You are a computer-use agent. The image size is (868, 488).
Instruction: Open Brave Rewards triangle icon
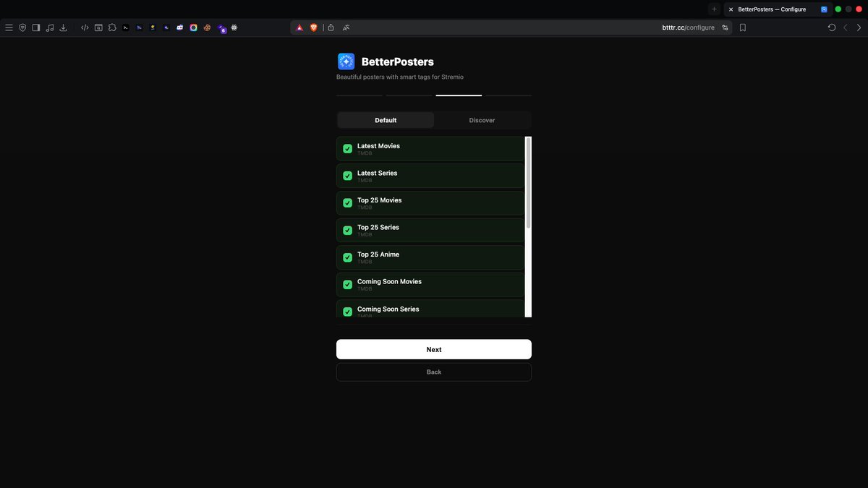click(299, 27)
